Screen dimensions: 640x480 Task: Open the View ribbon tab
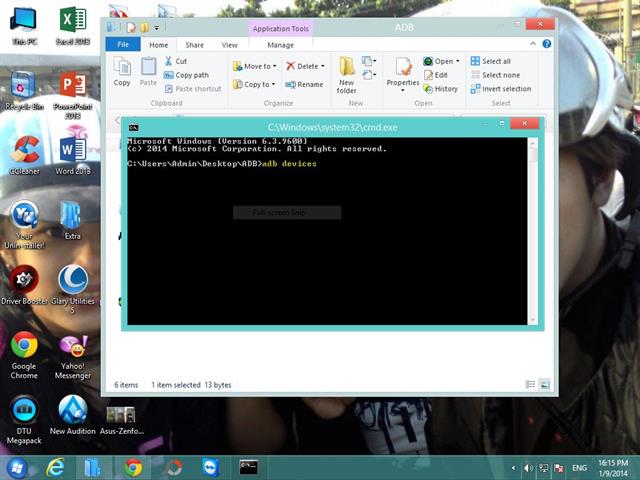coord(229,45)
